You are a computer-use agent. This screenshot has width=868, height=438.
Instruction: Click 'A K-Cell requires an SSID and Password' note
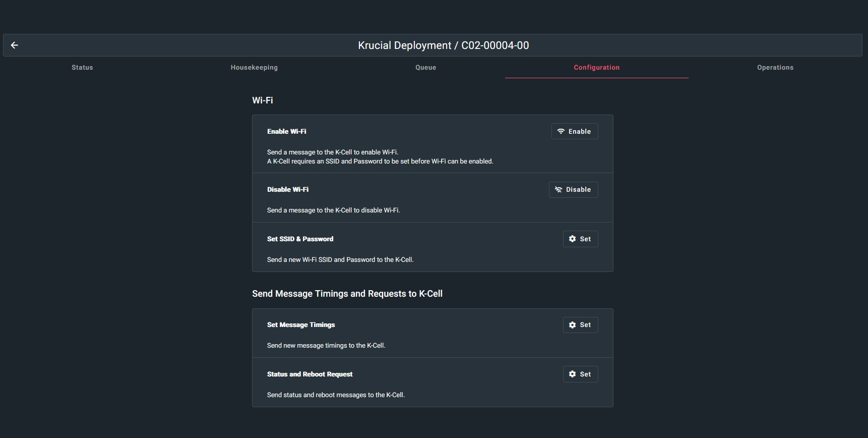click(x=380, y=161)
